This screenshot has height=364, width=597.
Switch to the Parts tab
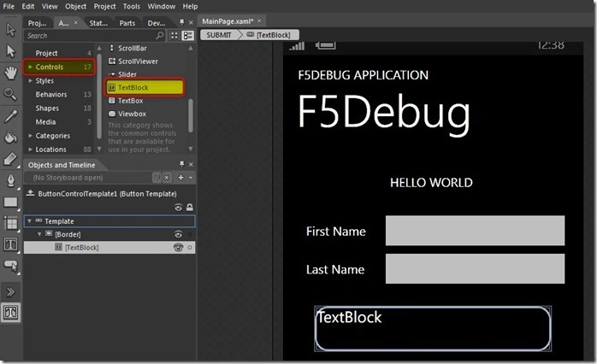coord(127,23)
